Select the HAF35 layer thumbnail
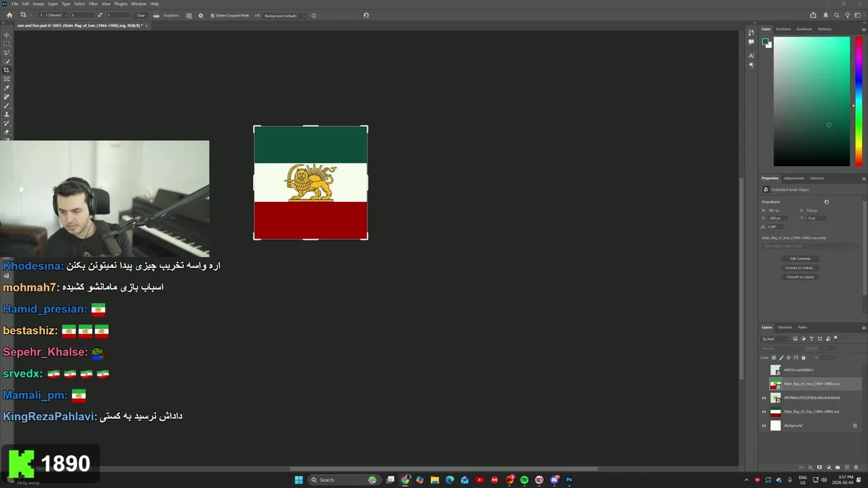 pos(775,370)
